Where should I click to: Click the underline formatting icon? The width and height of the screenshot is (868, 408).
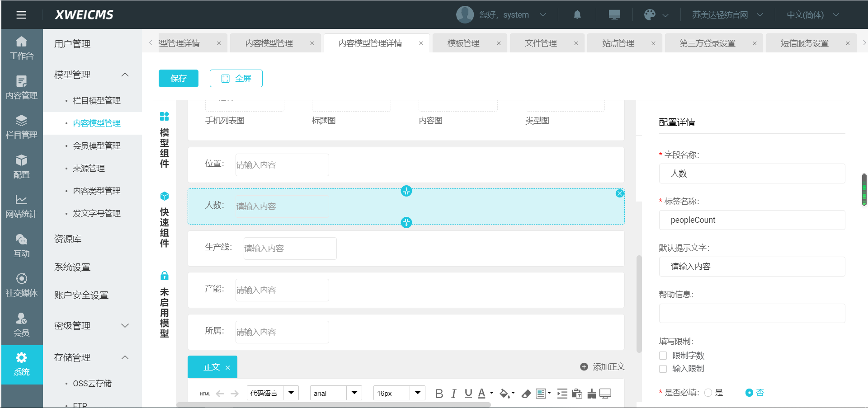[468, 394]
